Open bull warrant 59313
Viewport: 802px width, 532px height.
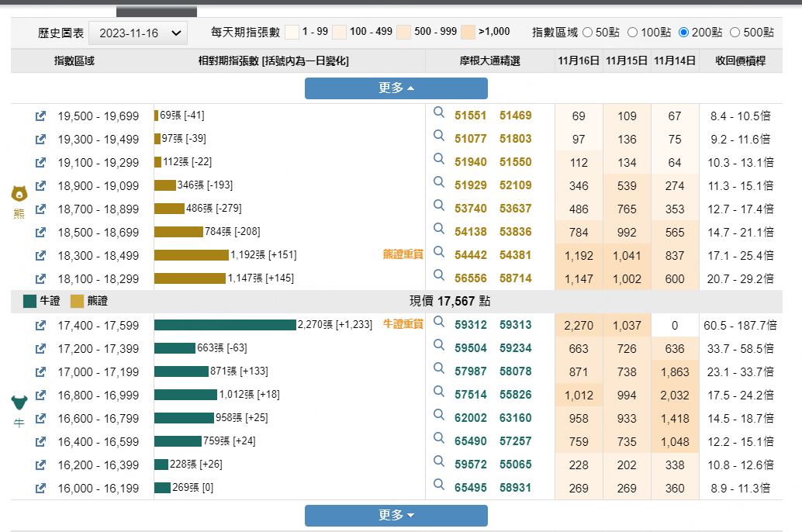(516, 325)
